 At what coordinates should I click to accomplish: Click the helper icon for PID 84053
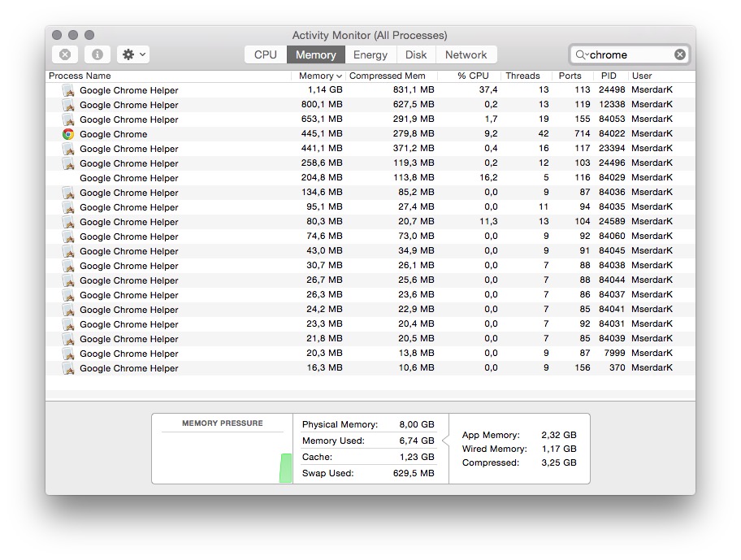pyautogui.click(x=68, y=119)
